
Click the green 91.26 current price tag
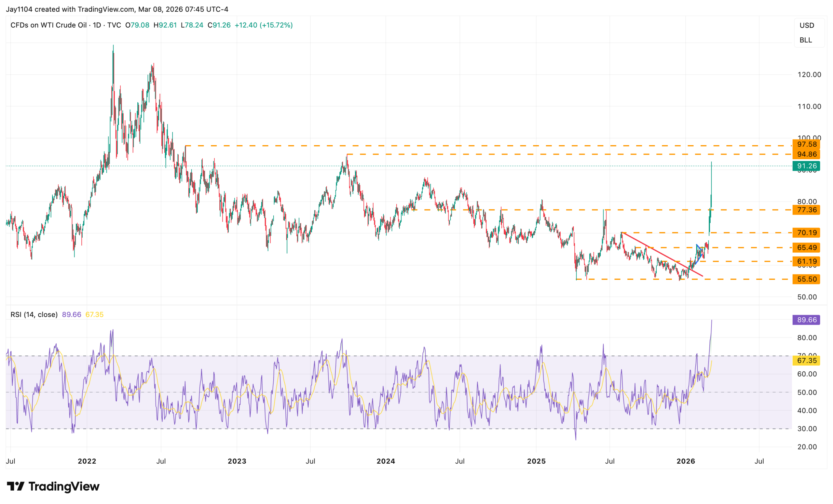pyautogui.click(x=806, y=166)
